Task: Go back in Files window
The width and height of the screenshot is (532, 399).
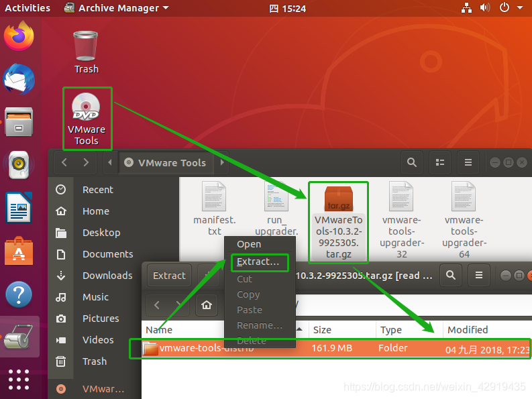Action: click(x=64, y=162)
